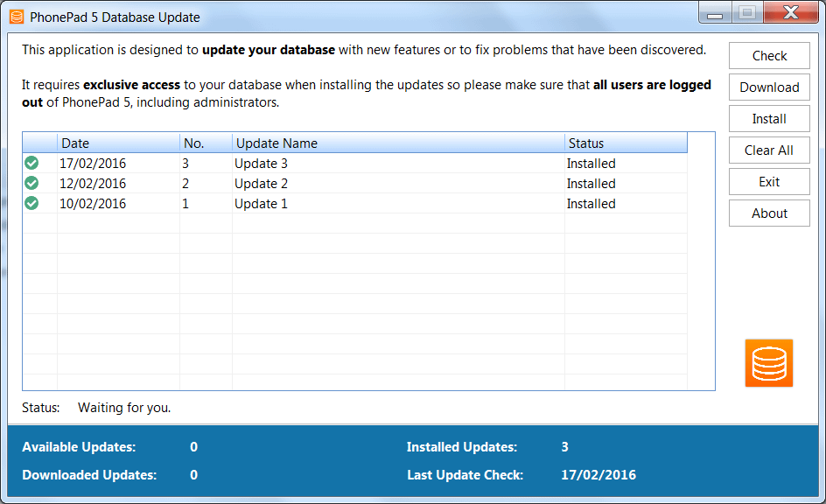Click the Last Update Check label
This screenshot has width=826, height=504.
coord(465,475)
